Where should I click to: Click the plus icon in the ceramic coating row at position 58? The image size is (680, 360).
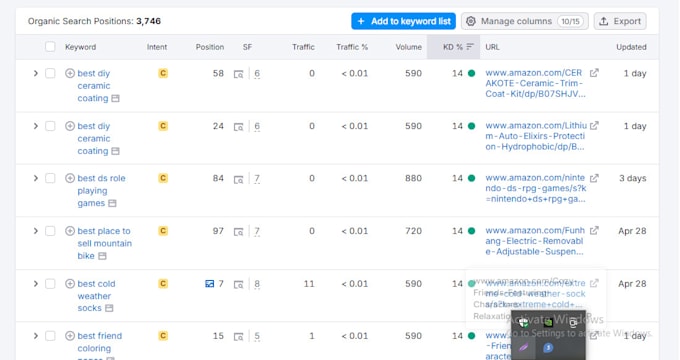(x=70, y=73)
